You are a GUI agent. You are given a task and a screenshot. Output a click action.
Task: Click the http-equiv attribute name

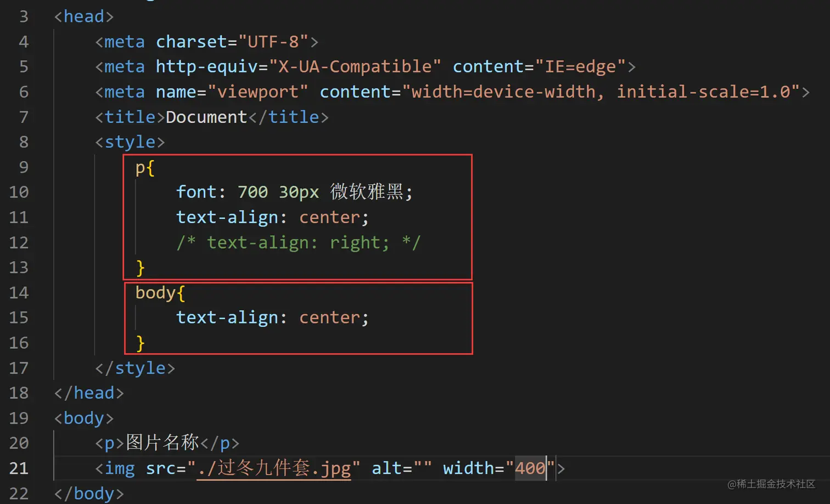[206, 66]
